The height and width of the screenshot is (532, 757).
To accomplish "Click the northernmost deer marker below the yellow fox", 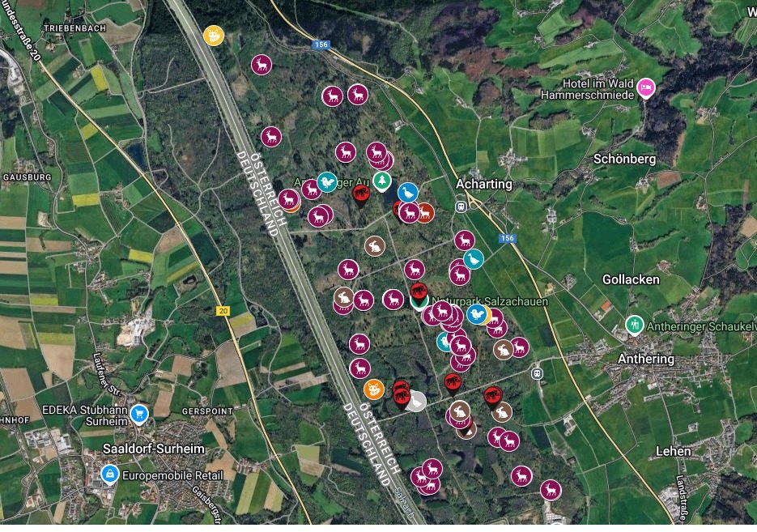I will pyautogui.click(x=262, y=65).
